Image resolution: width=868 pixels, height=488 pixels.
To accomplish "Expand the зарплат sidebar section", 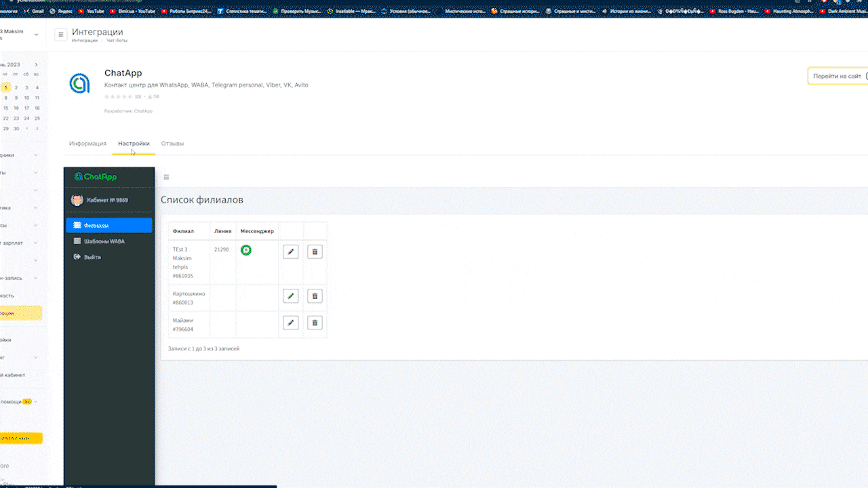I will click(36, 243).
